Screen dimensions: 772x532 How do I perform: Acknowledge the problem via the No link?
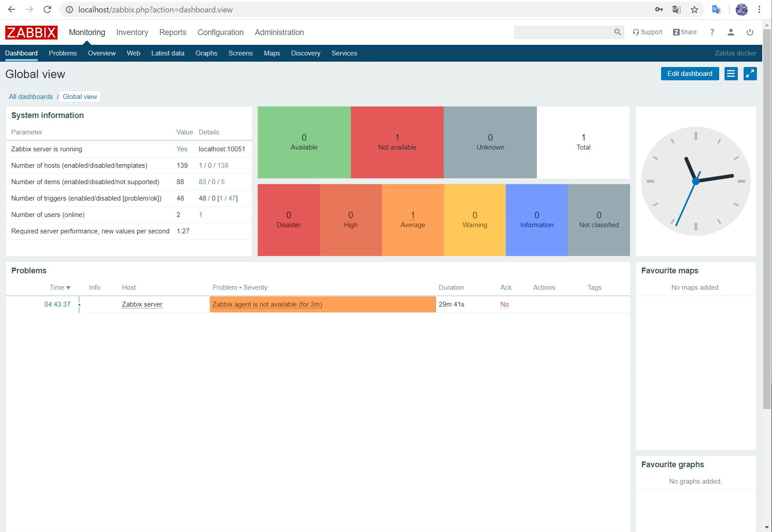504,304
